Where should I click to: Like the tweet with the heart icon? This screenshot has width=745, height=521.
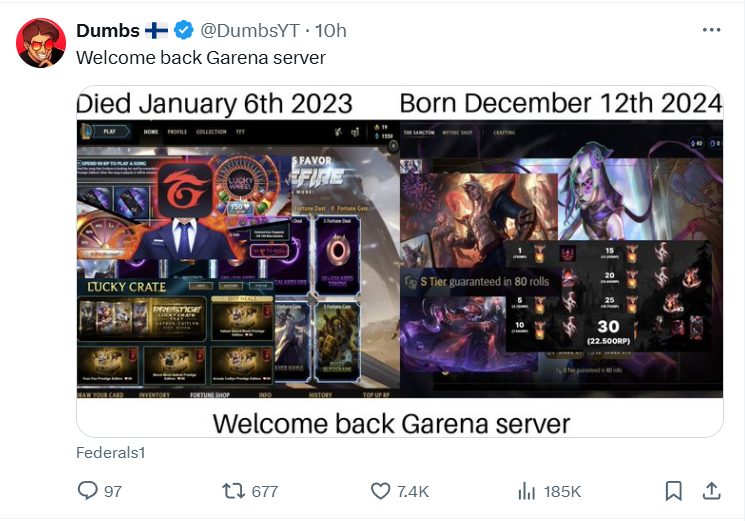[x=380, y=491]
